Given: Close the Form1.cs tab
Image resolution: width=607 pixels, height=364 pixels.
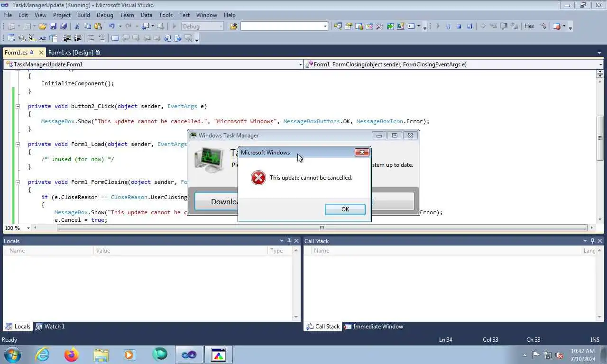Looking at the screenshot, I should point(41,53).
